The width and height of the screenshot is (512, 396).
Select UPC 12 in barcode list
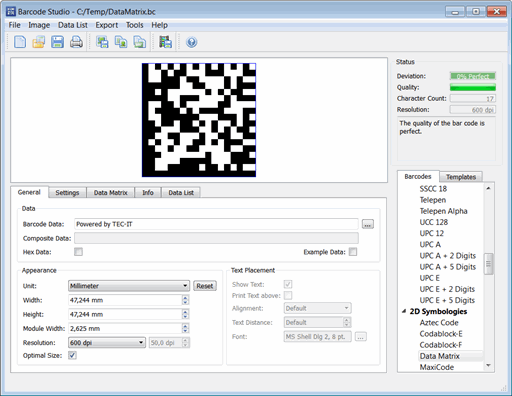point(432,233)
